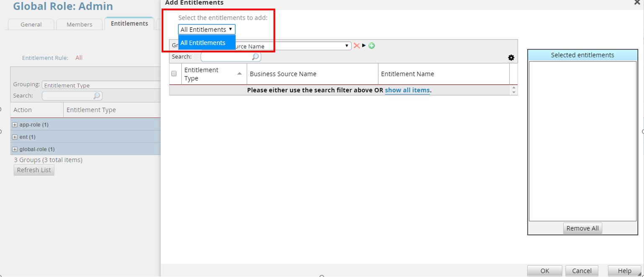
Task: Click the OK button
Action: 544,271
